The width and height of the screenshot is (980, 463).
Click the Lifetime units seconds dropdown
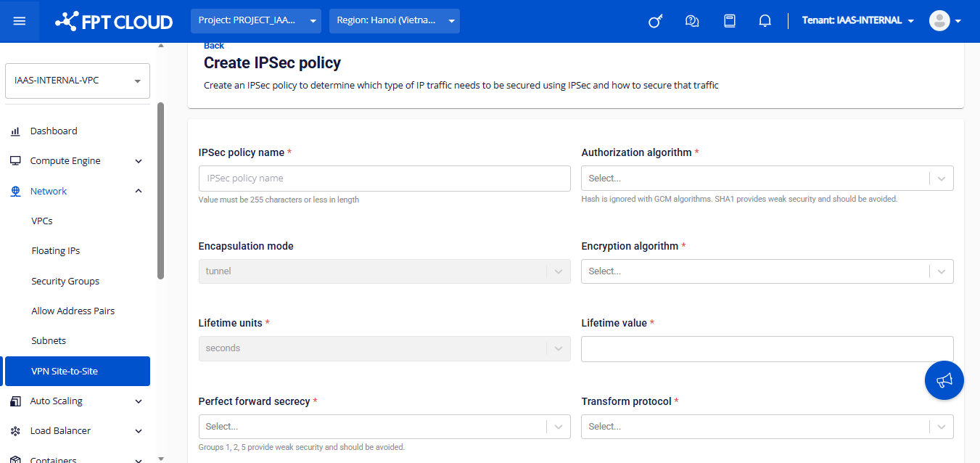[384, 348]
